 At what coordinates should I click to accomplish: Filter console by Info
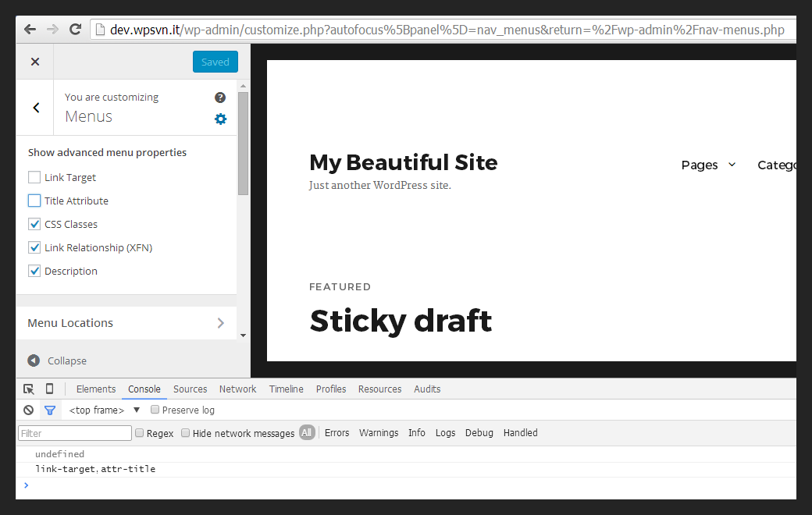(417, 433)
